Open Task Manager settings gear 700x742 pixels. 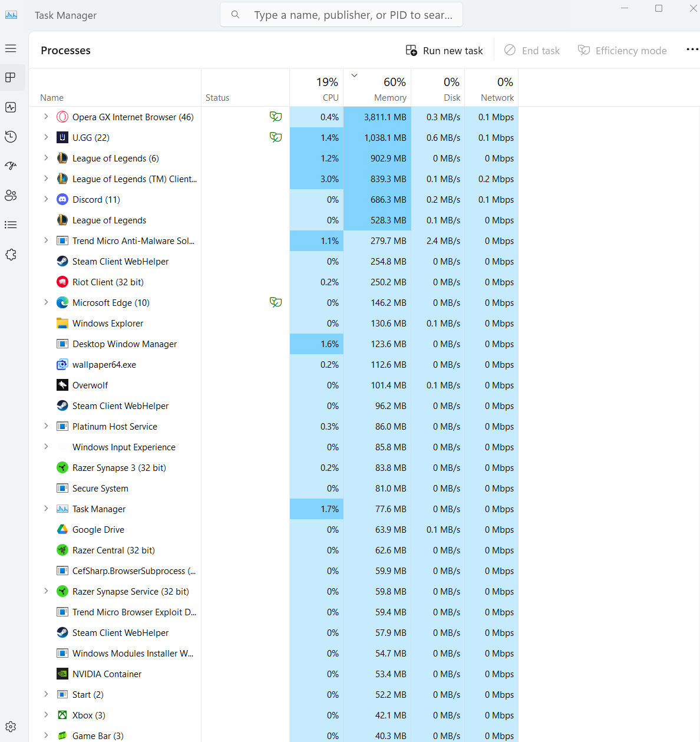click(x=11, y=727)
